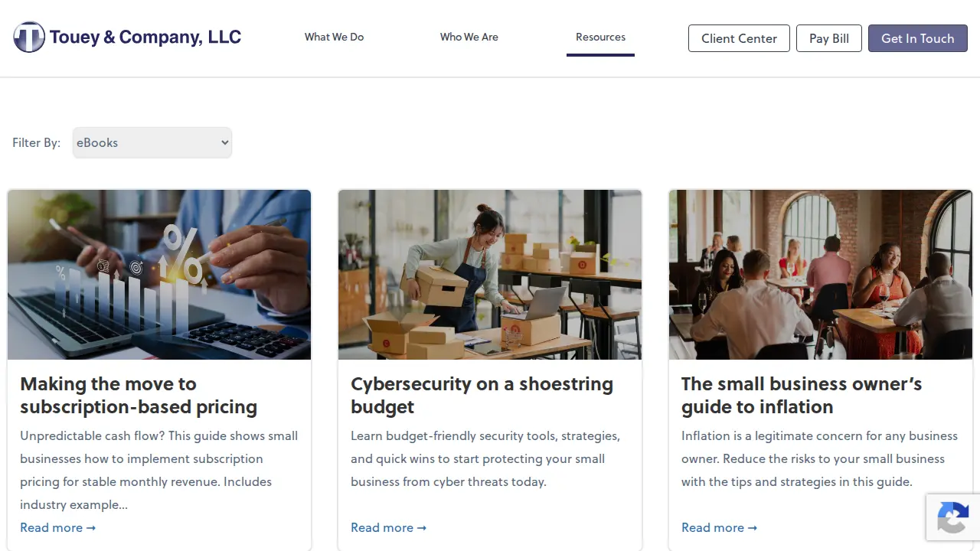
Task: Open the Filter By eBooks dropdown
Action: (152, 142)
